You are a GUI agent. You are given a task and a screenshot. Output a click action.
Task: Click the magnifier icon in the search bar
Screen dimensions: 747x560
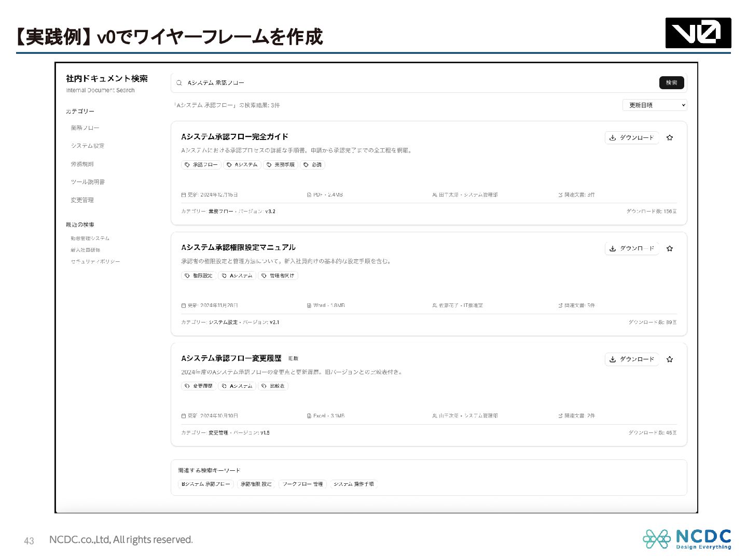click(x=179, y=83)
